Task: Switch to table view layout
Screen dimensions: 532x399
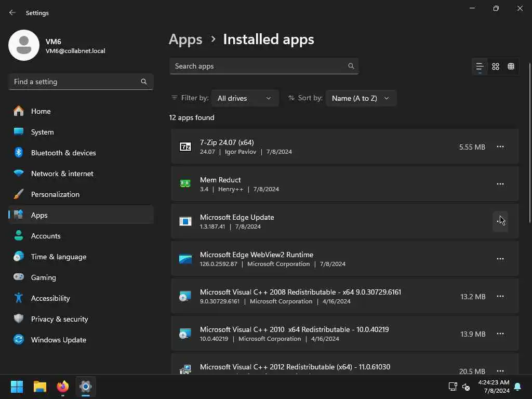Action: (x=511, y=66)
